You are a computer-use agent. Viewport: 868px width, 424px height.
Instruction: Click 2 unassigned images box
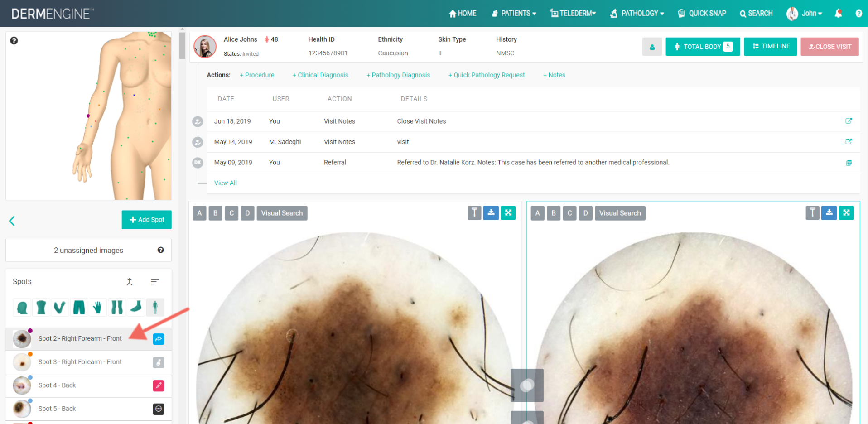88,250
